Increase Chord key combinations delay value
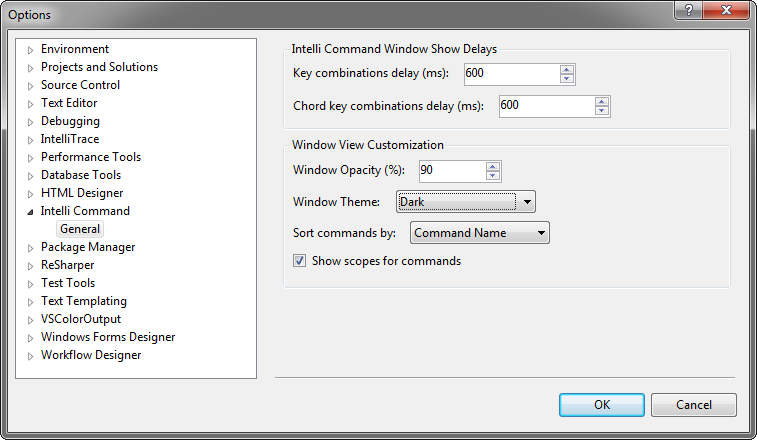 click(602, 102)
